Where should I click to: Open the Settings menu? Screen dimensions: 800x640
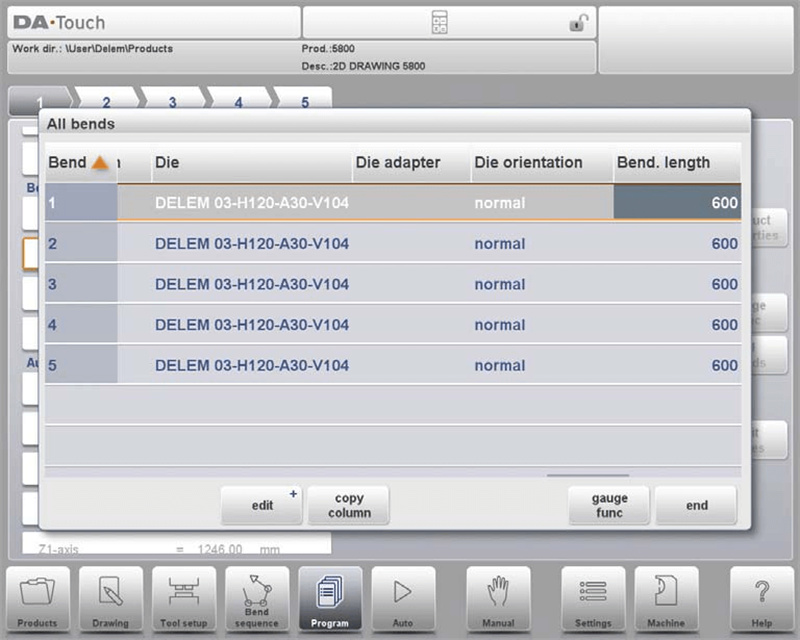pyautogui.click(x=593, y=599)
